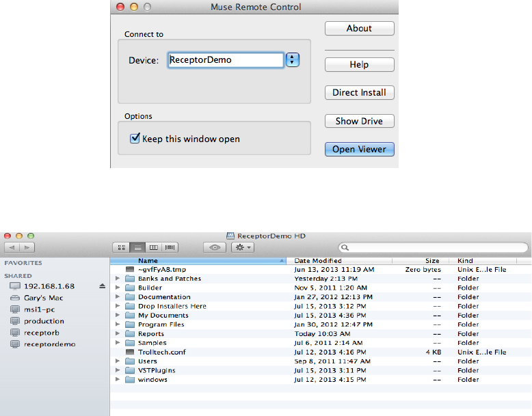Select the Users folder name
The width and height of the screenshot is (532, 416).
(x=148, y=361)
